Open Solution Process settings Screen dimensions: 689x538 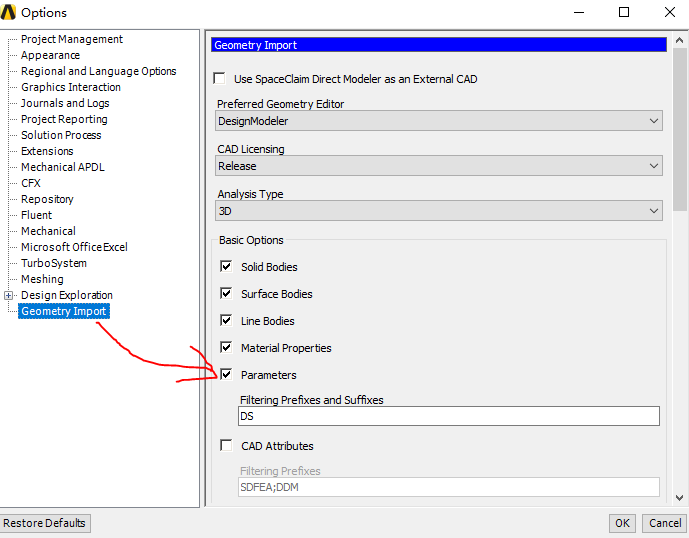pos(61,135)
